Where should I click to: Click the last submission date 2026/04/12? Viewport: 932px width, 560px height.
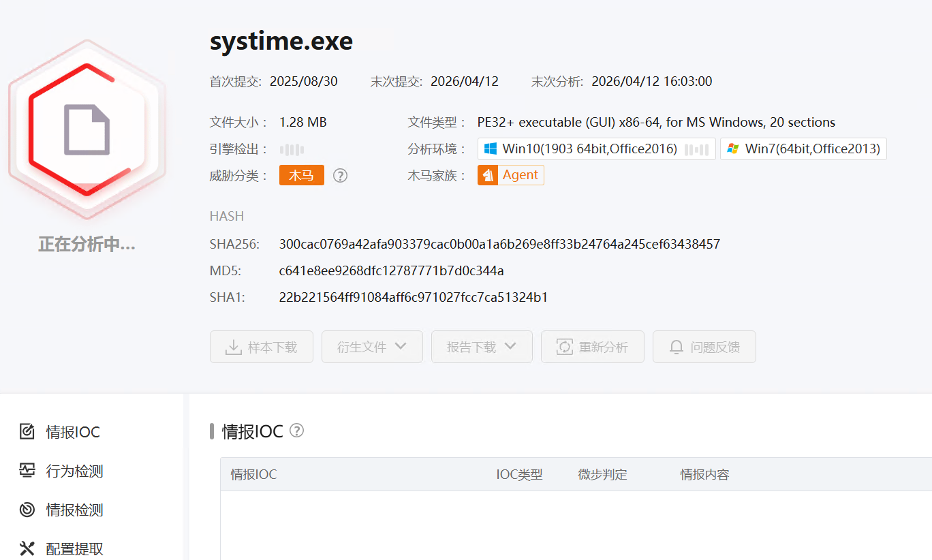tap(465, 82)
